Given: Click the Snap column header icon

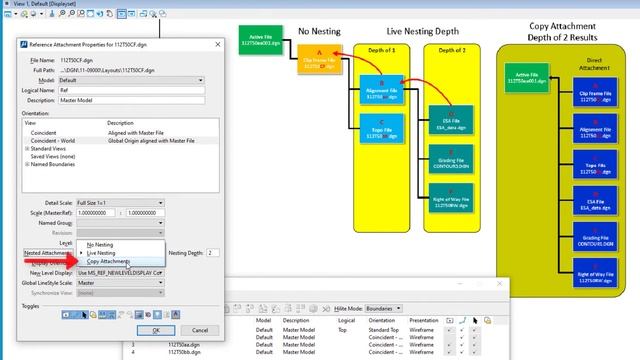Looking at the screenshot, I should tap(462, 320).
